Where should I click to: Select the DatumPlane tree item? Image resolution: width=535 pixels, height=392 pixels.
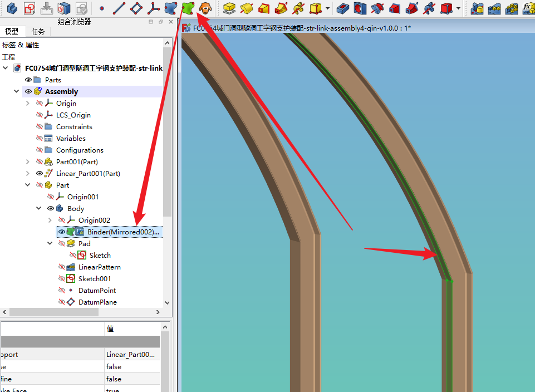click(x=97, y=302)
